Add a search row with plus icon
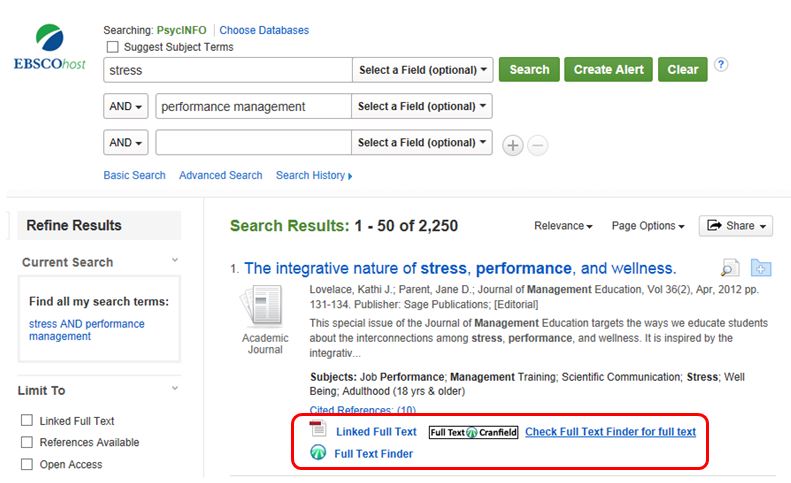The image size is (791, 483). [x=512, y=145]
